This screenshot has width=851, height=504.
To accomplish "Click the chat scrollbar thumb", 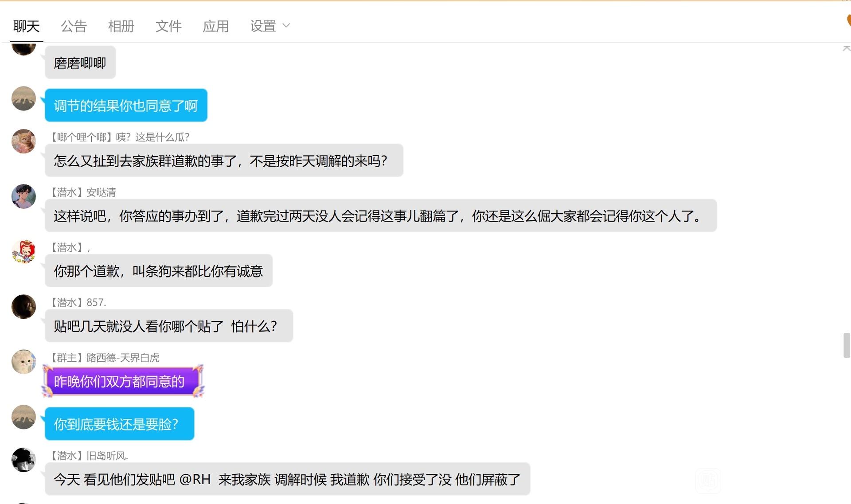I will pyautogui.click(x=847, y=345).
